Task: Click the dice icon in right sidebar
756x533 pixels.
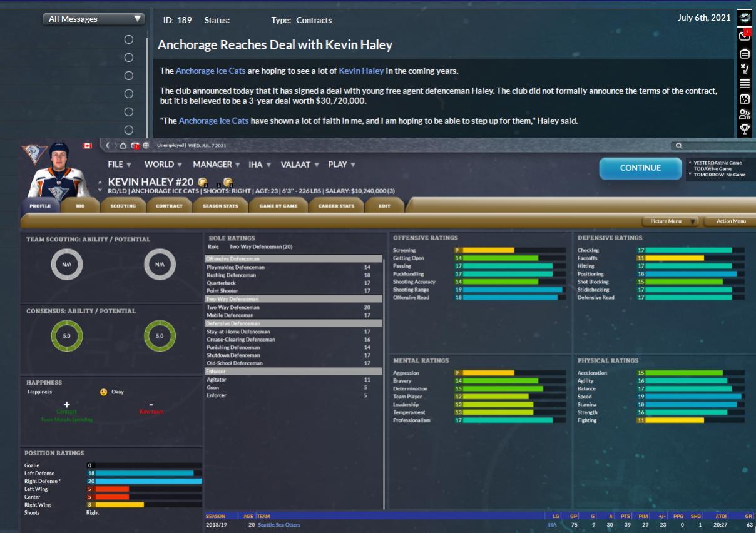Action: coord(744,99)
